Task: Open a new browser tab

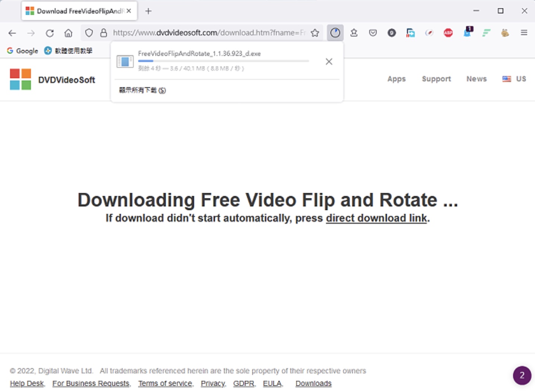Action: tap(148, 11)
